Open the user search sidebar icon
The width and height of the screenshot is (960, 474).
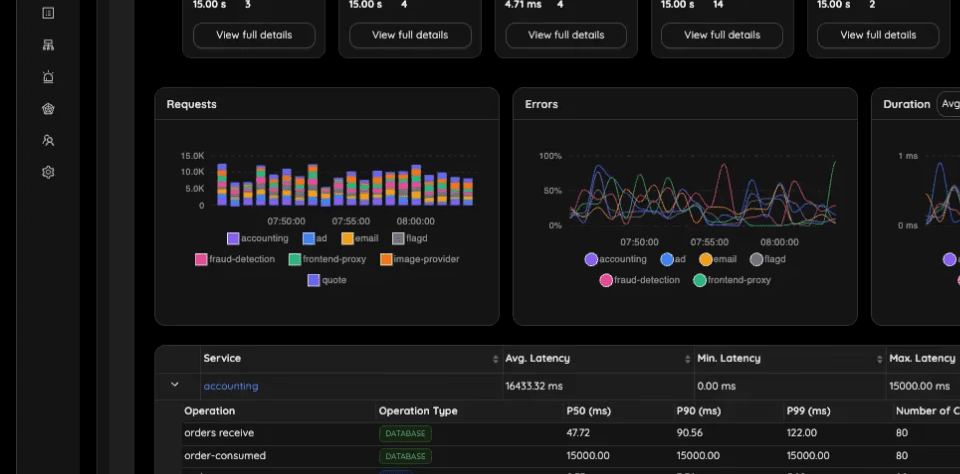click(48, 140)
